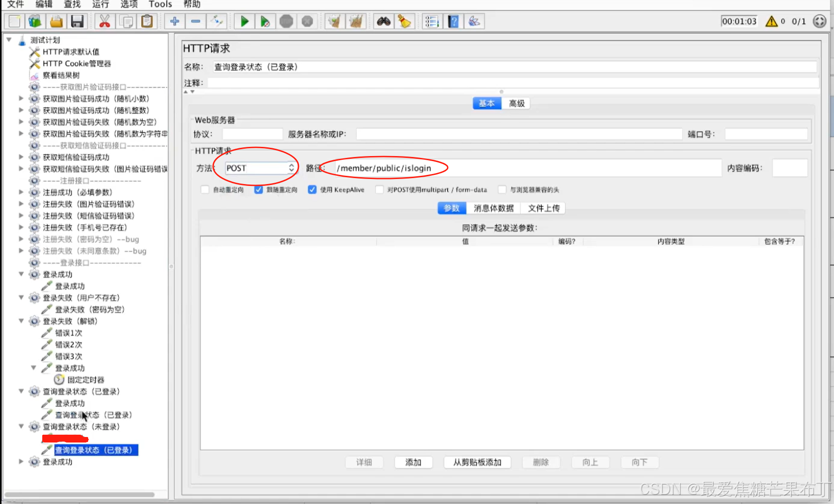
Task: Click the Open file folder icon
Action: [x=56, y=21]
